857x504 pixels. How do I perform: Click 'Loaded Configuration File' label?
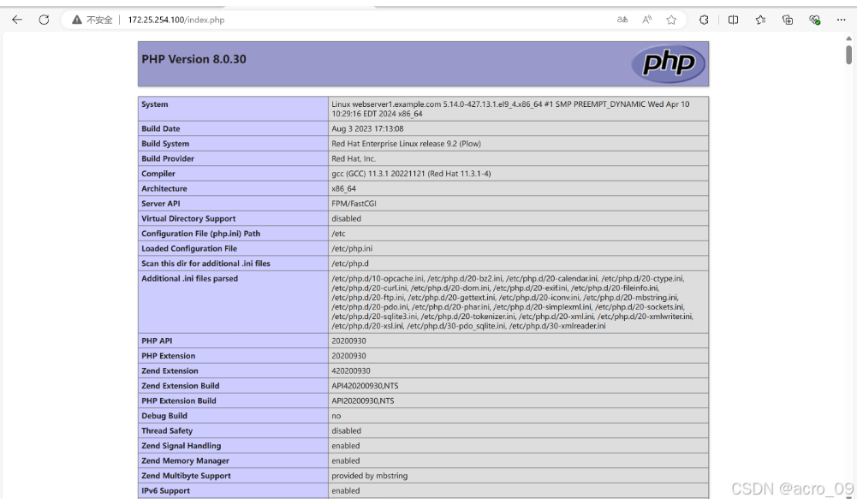[189, 248]
